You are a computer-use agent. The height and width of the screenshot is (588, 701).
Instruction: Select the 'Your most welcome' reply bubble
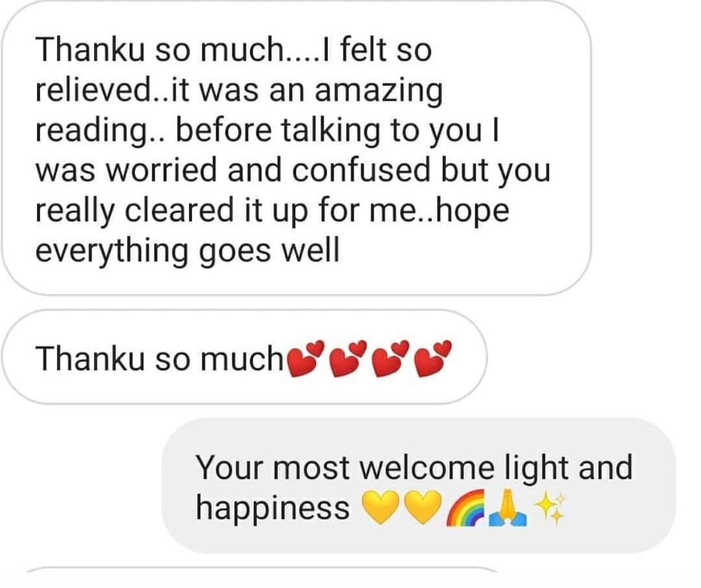click(419, 486)
